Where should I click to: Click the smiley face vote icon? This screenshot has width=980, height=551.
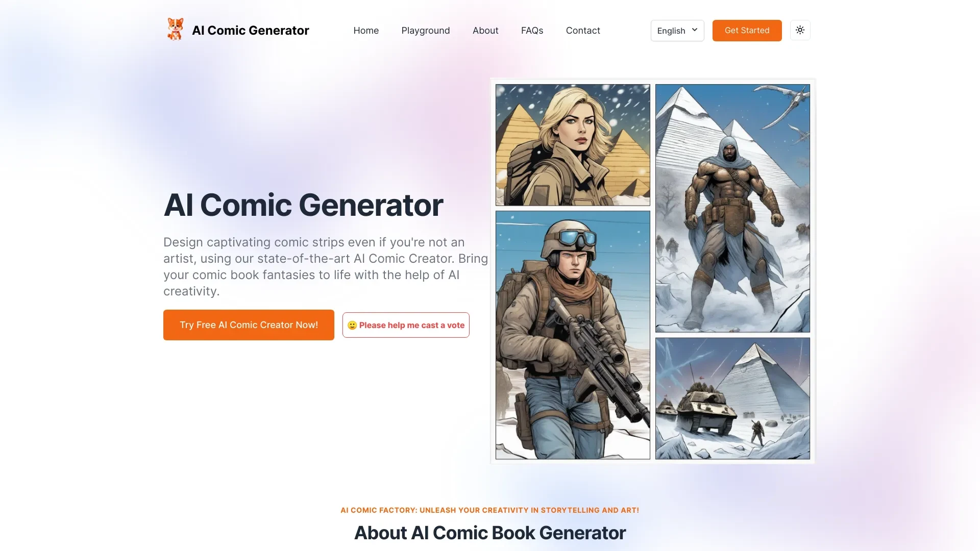click(x=351, y=324)
